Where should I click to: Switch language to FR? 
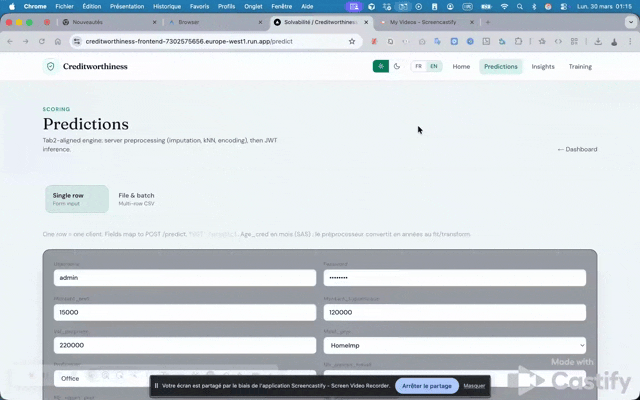(419, 67)
